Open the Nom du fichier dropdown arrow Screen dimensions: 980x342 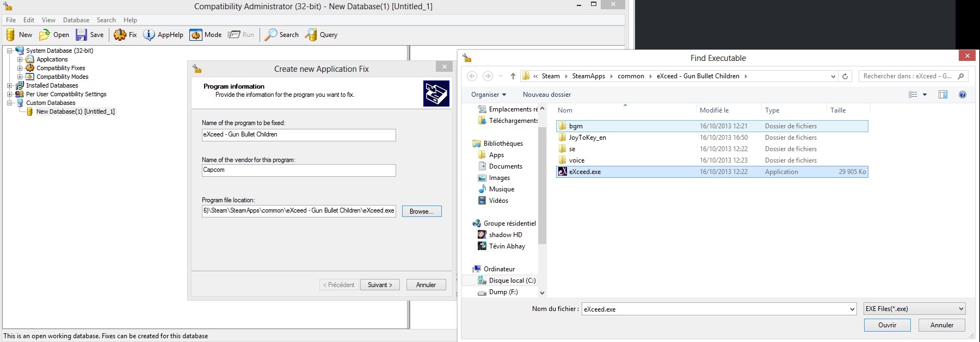tap(852, 309)
